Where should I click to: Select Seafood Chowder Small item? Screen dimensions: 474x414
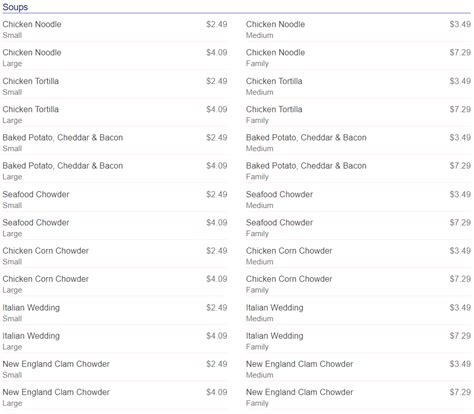(x=115, y=200)
